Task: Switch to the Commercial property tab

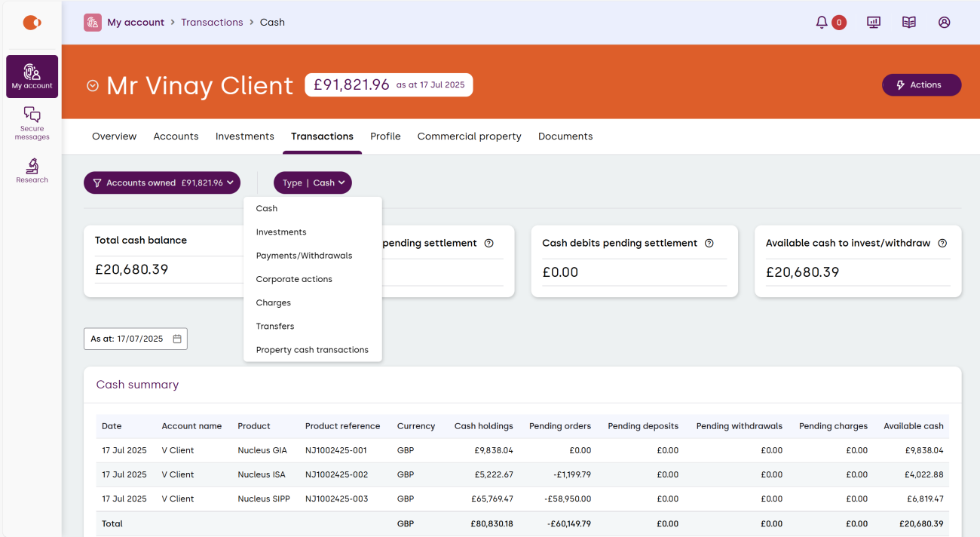Action: coord(469,137)
